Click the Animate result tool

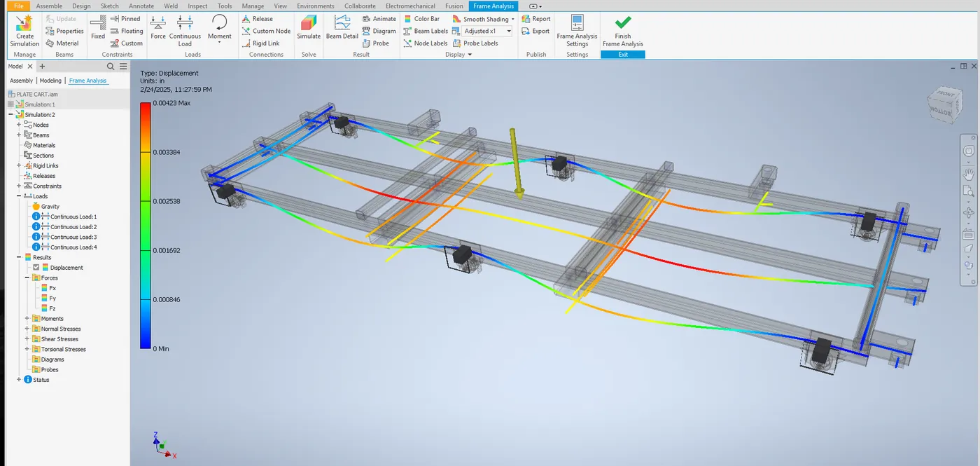(379, 19)
